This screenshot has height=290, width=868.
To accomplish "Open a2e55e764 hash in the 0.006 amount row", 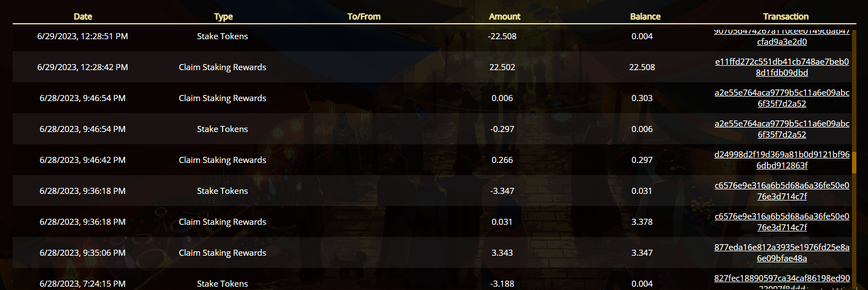I will coord(782,98).
